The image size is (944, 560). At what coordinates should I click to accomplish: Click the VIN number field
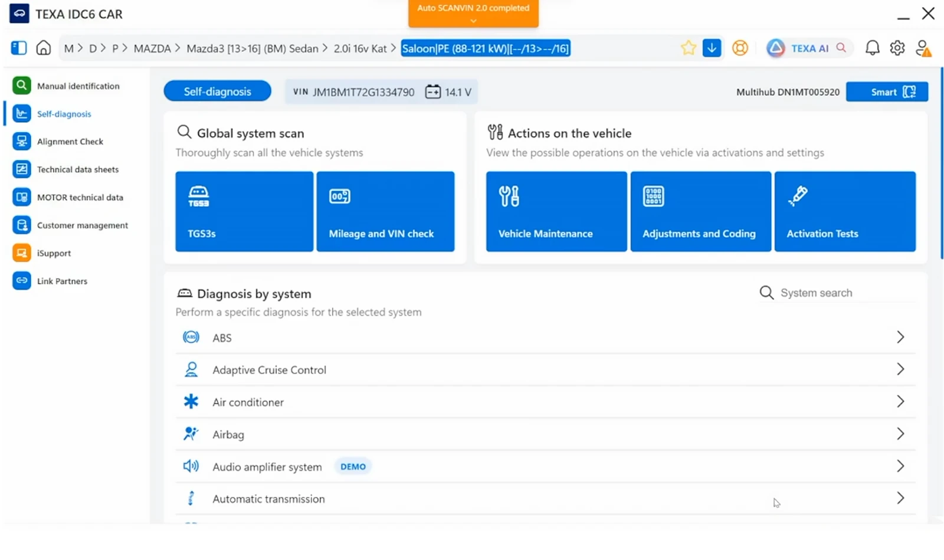click(x=355, y=92)
